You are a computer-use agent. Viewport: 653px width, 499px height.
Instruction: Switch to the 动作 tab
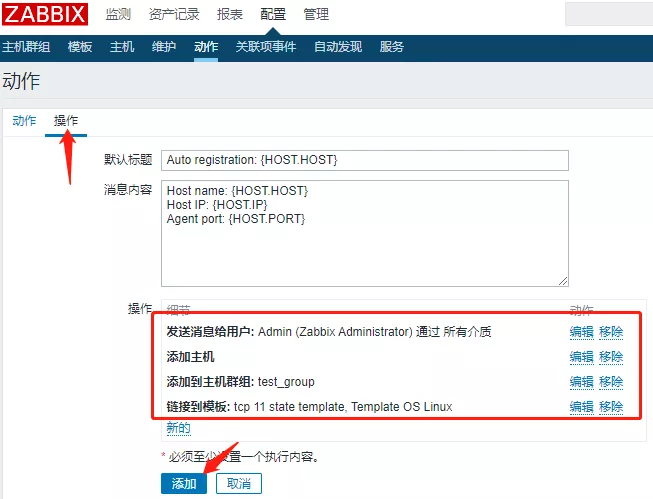click(x=24, y=121)
